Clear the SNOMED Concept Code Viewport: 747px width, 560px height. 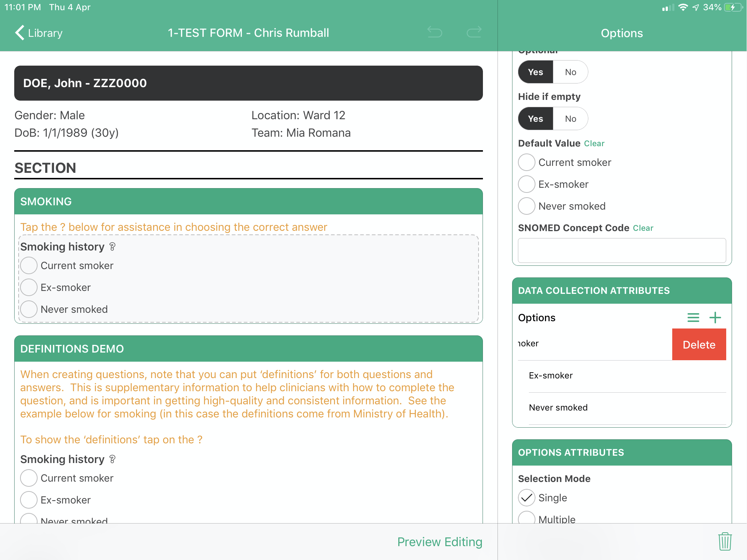click(x=643, y=228)
